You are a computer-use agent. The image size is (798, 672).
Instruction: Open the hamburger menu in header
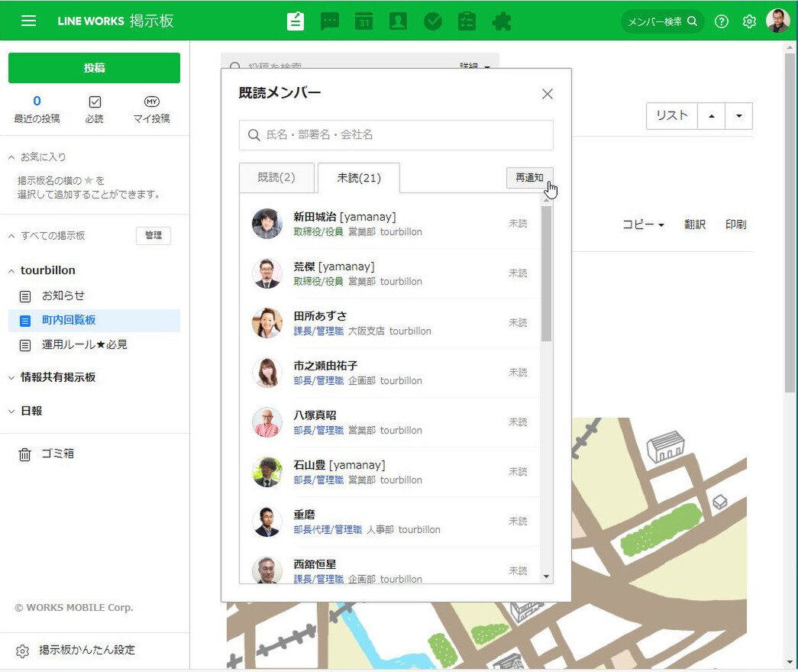point(28,21)
